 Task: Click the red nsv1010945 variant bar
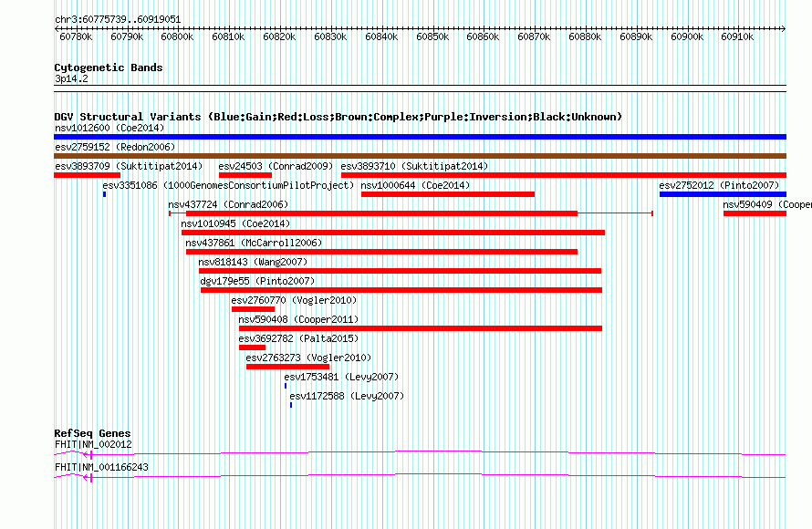[x=393, y=233]
